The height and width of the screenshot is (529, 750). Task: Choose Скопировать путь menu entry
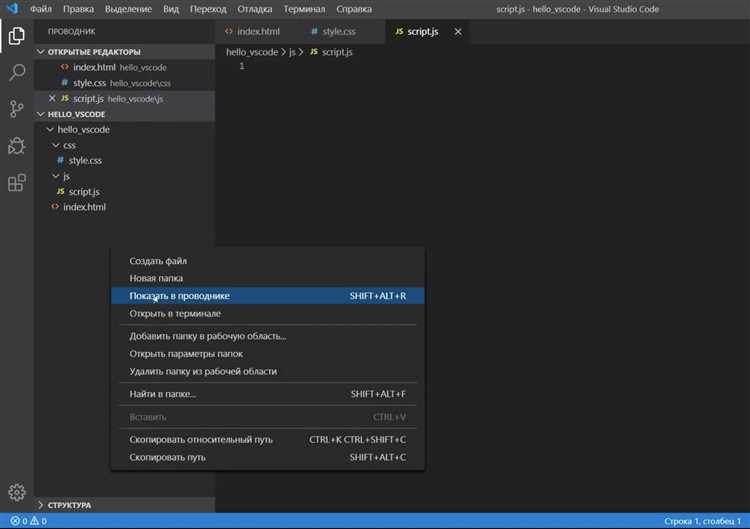tap(267, 457)
